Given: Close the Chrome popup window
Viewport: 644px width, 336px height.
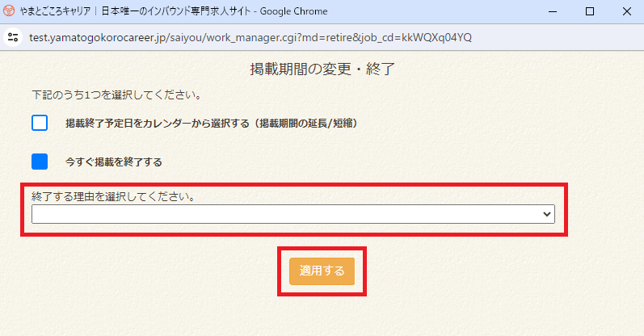Looking at the screenshot, I should [x=625, y=11].
